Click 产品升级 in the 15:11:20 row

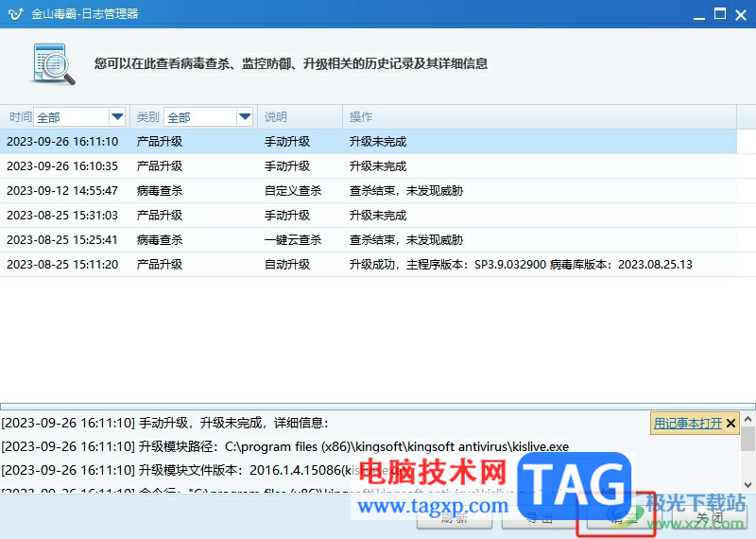159,265
